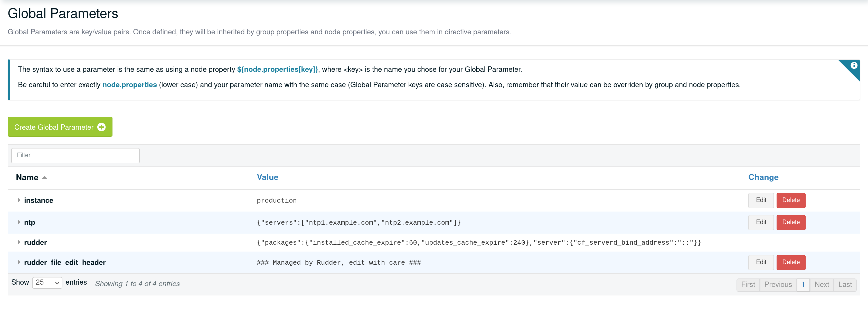Click the Filter input field
Image resolution: width=868 pixels, height=309 pixels.
[x=75, y=155]
